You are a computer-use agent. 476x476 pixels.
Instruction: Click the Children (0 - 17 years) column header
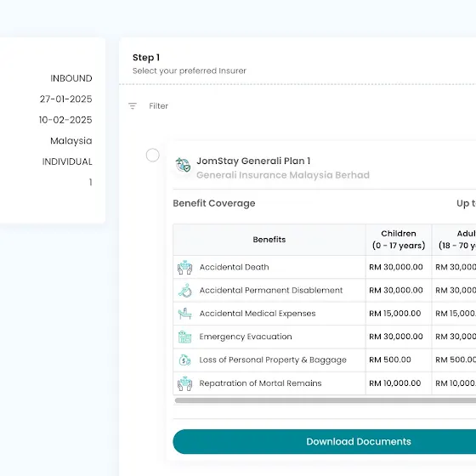pyautogui.click(x=399, y=240)
